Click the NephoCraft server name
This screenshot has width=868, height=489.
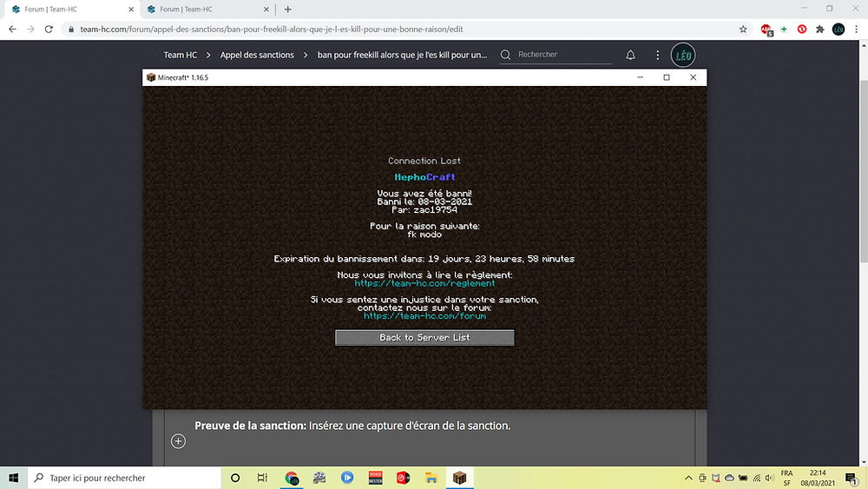[x=424, y=177]
